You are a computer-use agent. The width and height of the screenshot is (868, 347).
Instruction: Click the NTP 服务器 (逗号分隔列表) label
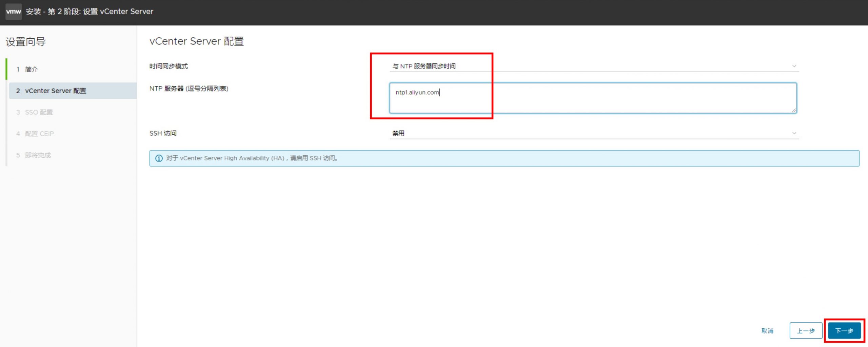(x=189, y=89)
